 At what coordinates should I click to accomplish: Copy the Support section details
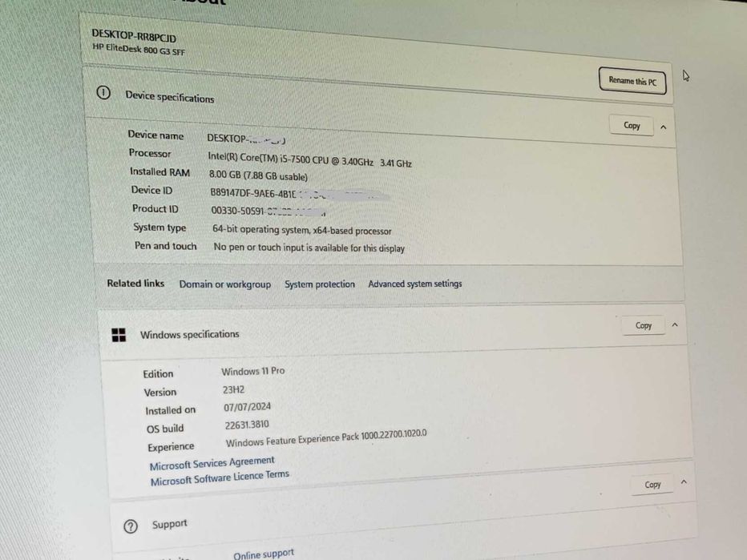point(652,484)
